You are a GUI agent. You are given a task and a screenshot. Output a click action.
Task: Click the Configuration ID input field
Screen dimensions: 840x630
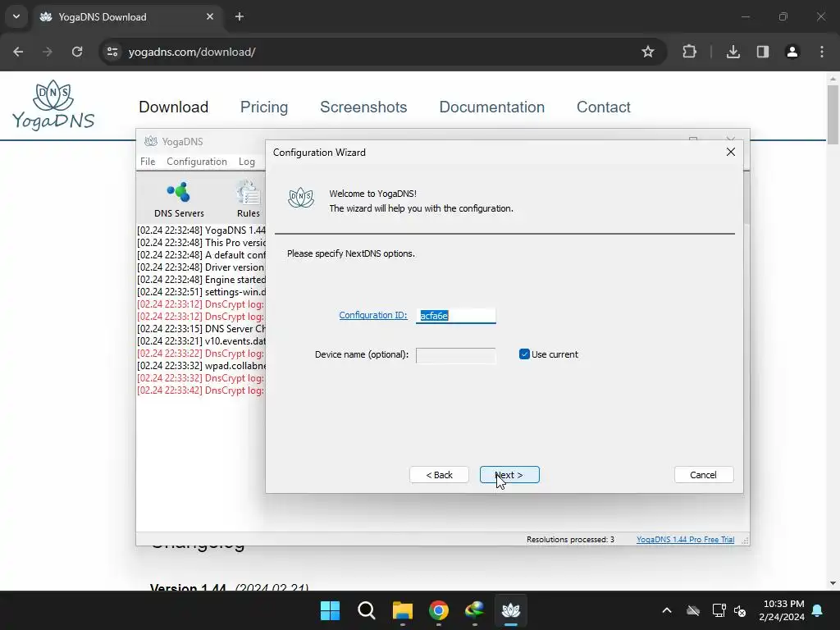click(456, 316)
